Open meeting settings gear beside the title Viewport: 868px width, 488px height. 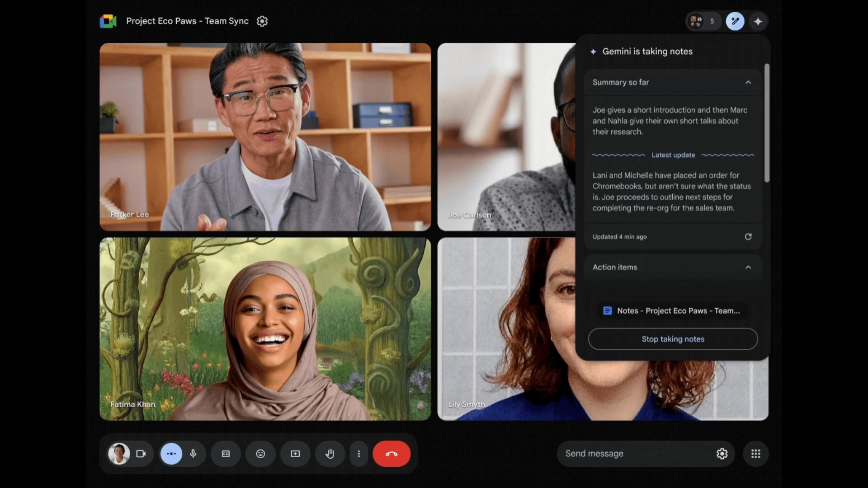pyautogui.click(x=262, y=21)
